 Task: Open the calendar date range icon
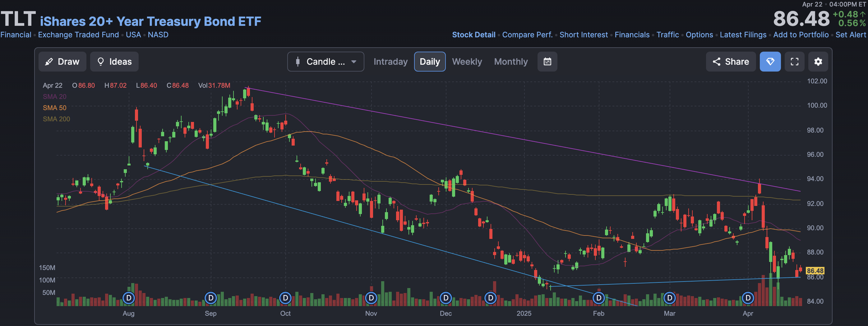pos(547,62)
